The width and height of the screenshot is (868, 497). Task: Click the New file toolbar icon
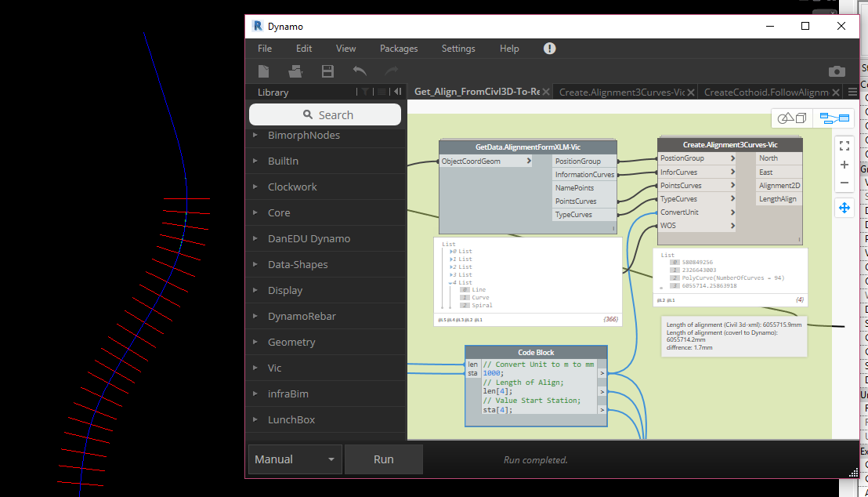click(x=263, y=71)
